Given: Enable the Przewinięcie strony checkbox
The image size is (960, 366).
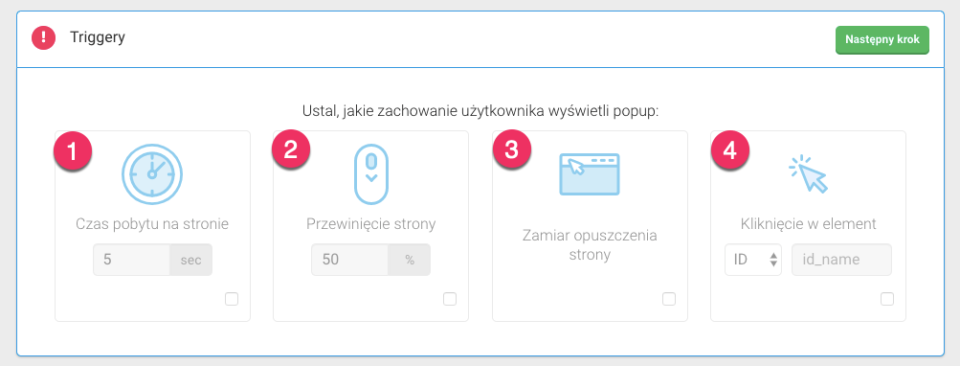Looking at the screenshot, I should click(x=450, y=299).
